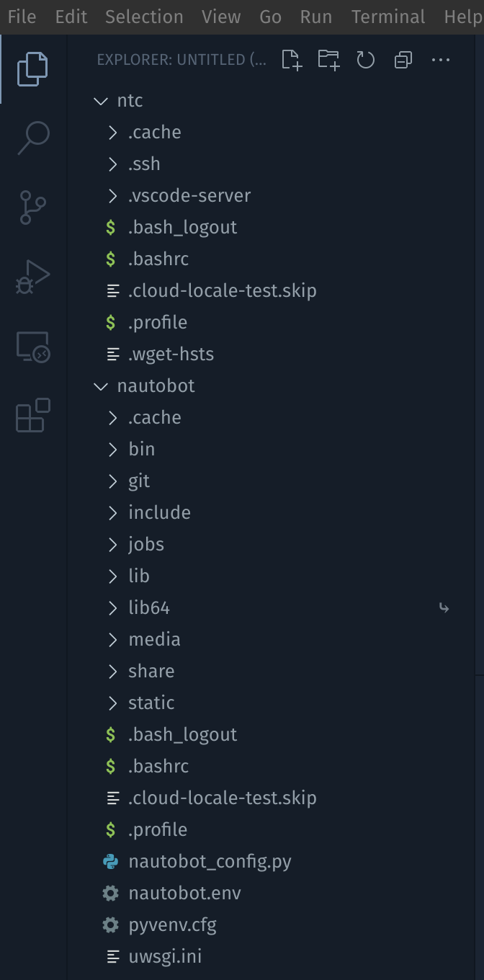
Task: Open the Extensions view
Action: (x=33, y=416)
